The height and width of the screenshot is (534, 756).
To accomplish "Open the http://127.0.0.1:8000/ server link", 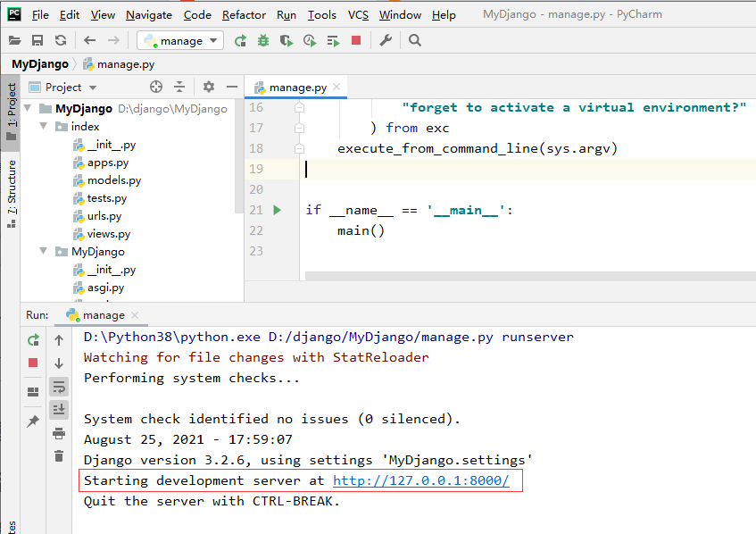I will click(421, 480).
